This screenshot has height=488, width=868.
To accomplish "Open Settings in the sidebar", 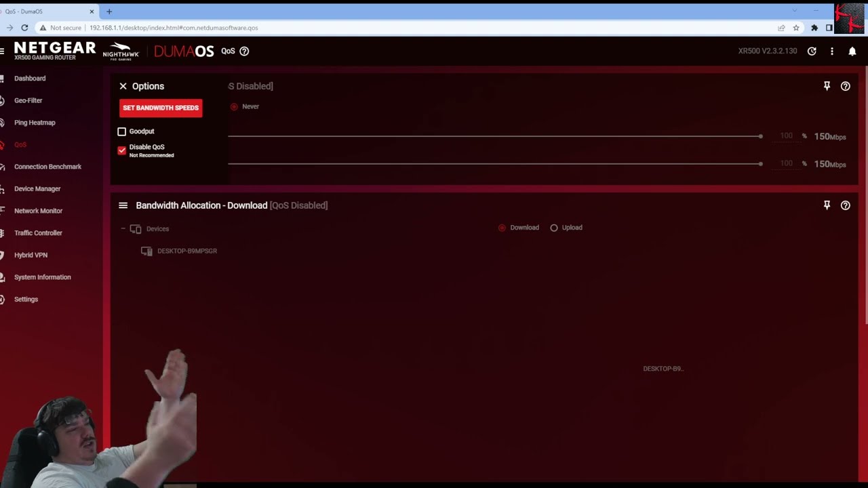I will click(26, 299).
